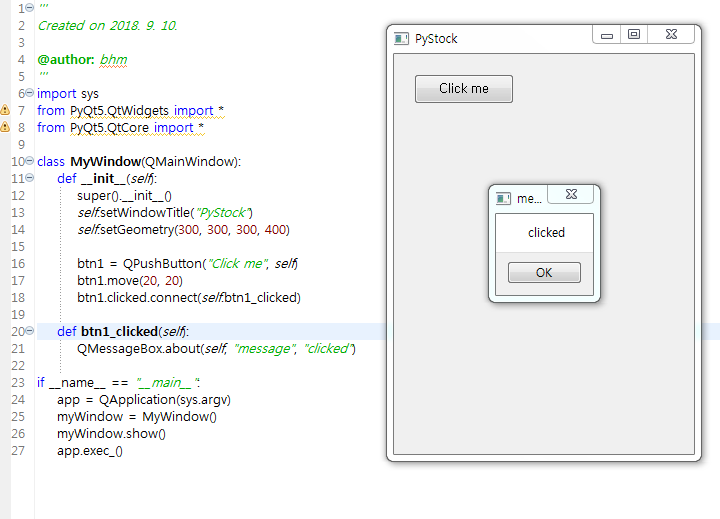720x519 pixels.
Task: Click the 'clicked' message text in dialog
Action: pyautogui.click(x=546, y=233)
